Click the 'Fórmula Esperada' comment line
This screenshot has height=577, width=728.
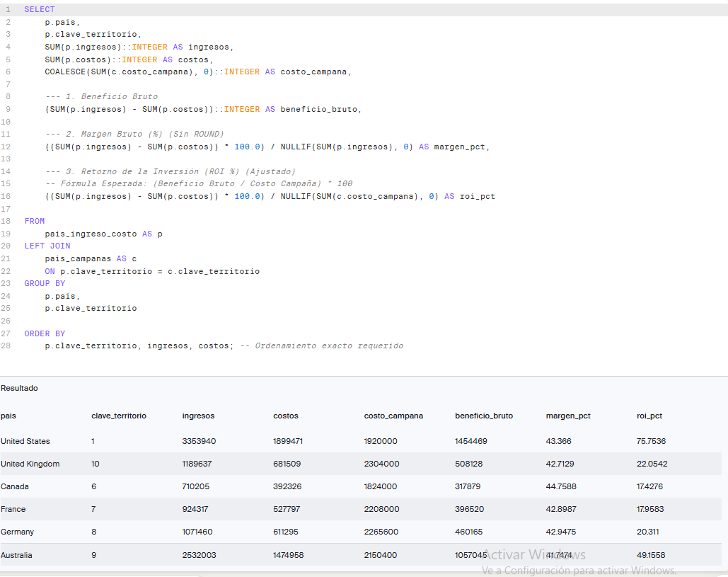[199, 183]
